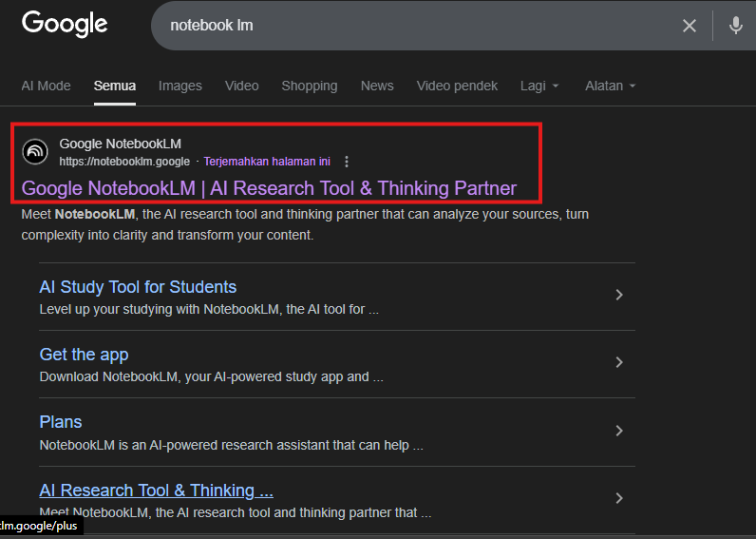
Task: Click the chevron beside AI Study Tool for Students
Action: pyautogui.click(x=618, y=295)
